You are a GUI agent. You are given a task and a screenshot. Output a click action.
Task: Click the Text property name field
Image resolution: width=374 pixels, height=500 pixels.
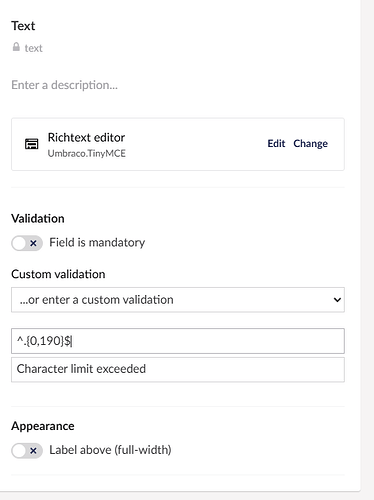pos(23,26)
